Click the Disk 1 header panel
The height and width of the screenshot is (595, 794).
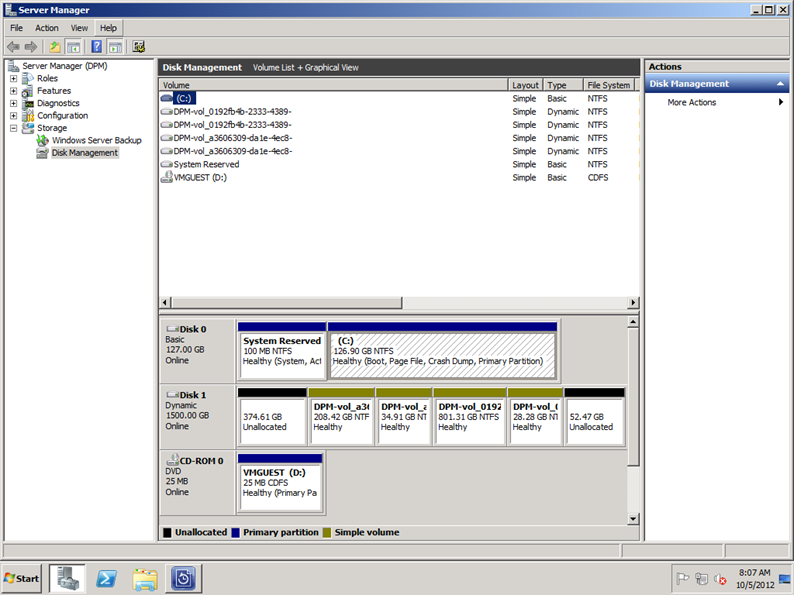(197, 417)
